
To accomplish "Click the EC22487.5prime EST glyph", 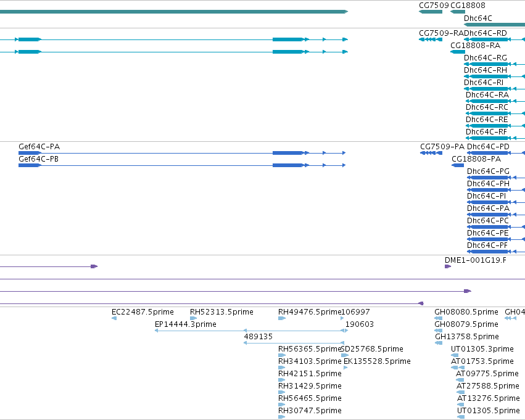I will point(114,318).
